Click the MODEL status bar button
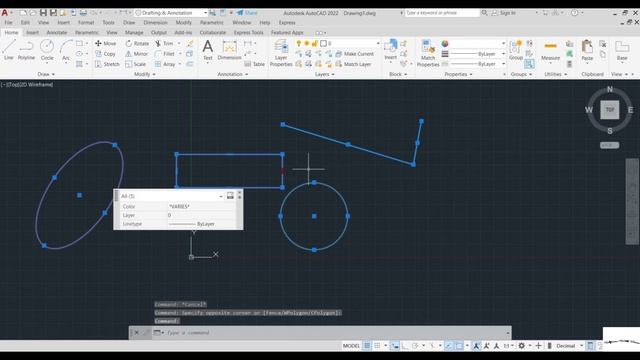The height and width of the screenshot is (360, 640). pos(351,346)
